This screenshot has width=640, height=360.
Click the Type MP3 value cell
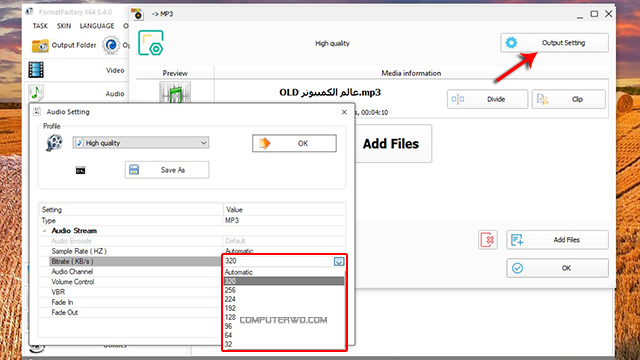point(284,220)
